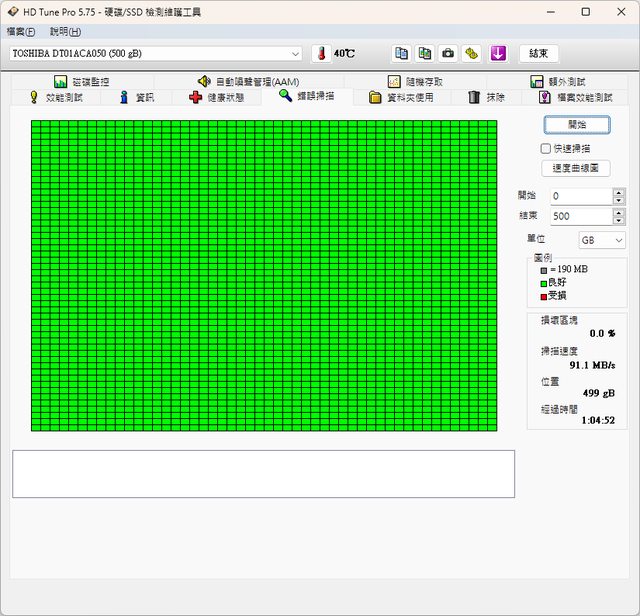
Task: Click the 開始 start value input field
Action: (579, 196)
